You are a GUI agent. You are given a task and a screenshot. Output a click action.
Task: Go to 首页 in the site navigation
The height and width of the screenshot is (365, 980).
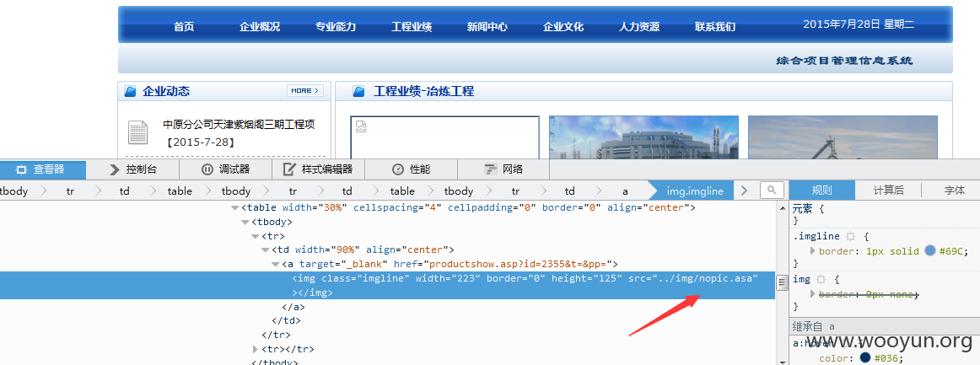184,27
